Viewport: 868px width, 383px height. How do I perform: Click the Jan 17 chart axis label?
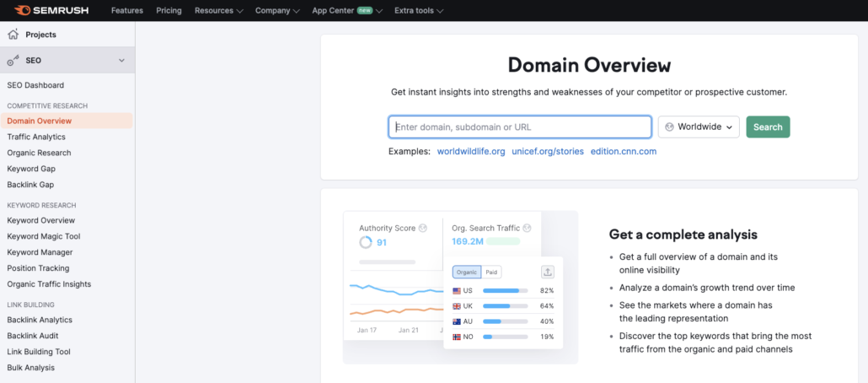point(367,331)
